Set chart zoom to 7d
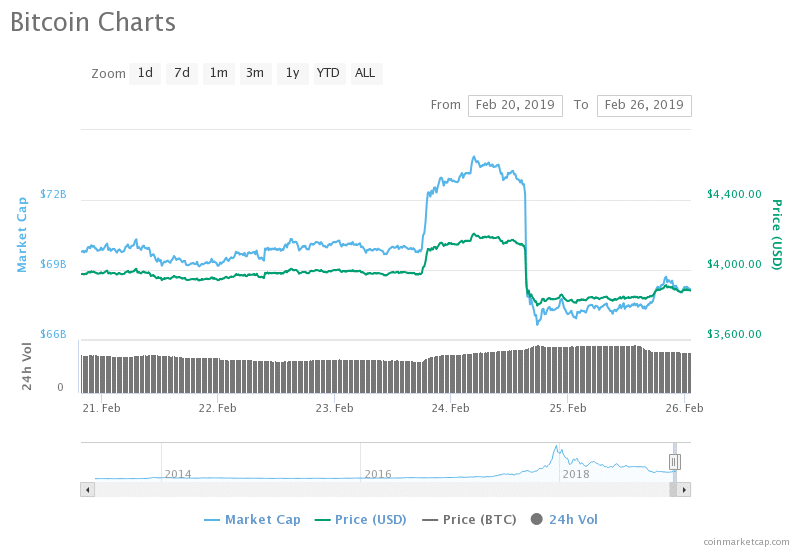This screenshot has width=800, height=550. click(x=182, y=73)
